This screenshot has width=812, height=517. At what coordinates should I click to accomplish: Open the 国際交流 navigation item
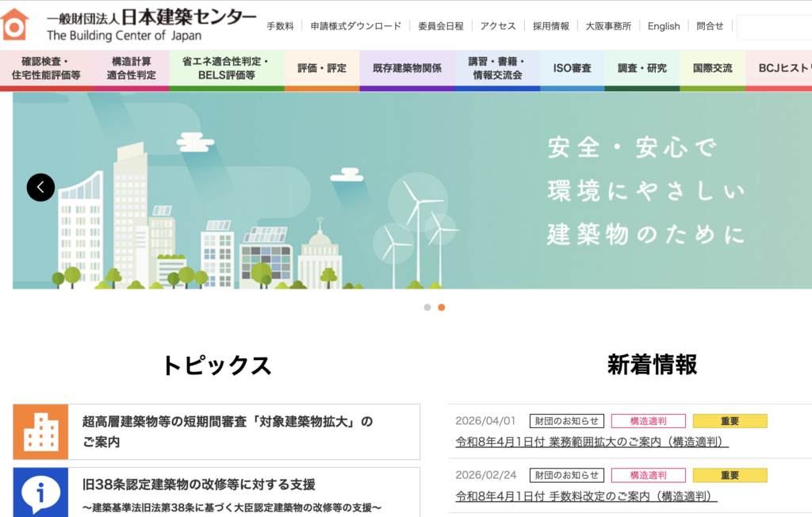click(x=712, y=69)
